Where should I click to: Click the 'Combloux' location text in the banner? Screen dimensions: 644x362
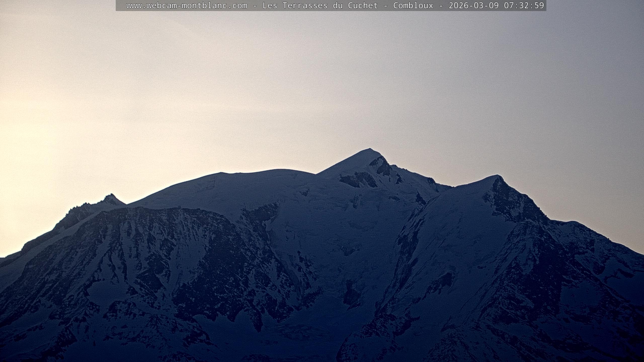[413, 6]
